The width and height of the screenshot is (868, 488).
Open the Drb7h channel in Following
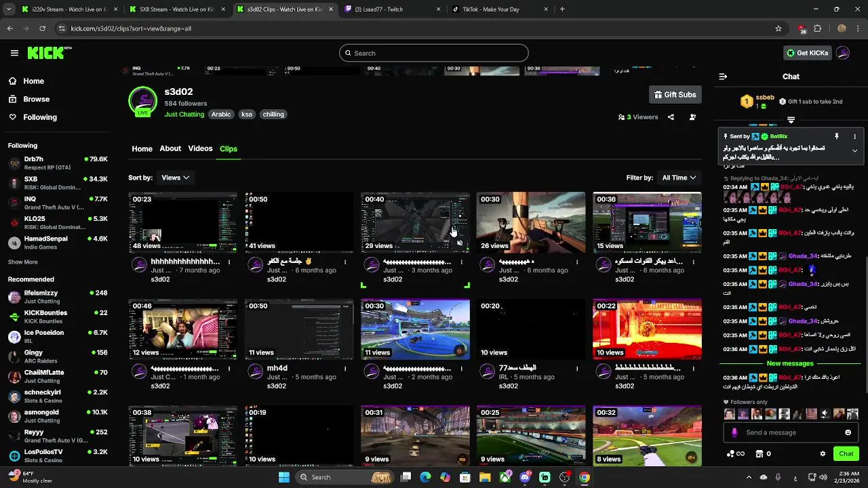pyautogui.click(x=58, y=163)
